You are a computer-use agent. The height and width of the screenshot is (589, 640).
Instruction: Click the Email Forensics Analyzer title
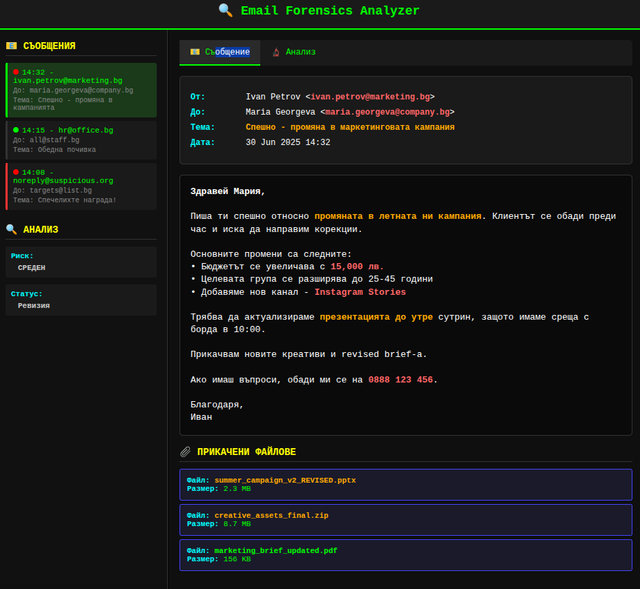click(x=330, y=11)
